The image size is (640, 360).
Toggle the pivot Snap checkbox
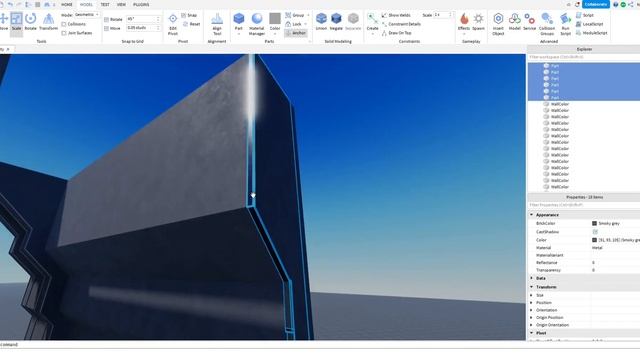(x=184, y=15)
